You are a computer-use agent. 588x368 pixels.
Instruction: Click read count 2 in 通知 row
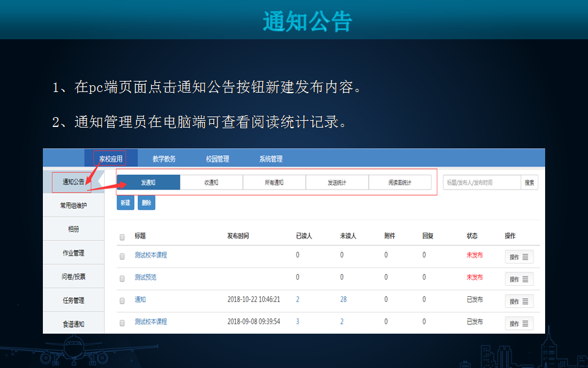point(298,299)
